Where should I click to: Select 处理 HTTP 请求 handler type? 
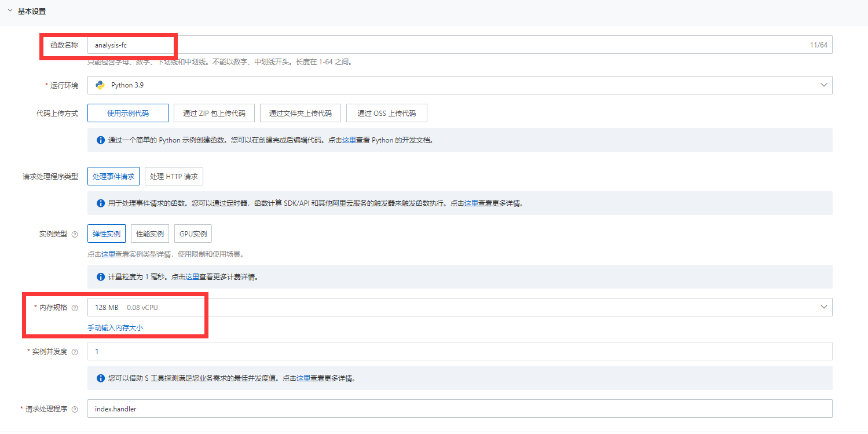(174, 177)
